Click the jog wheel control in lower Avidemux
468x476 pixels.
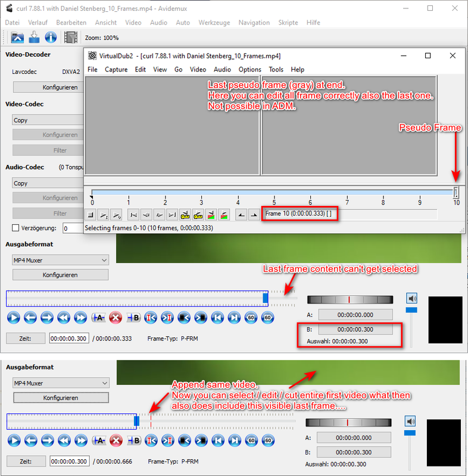[348, 422]
